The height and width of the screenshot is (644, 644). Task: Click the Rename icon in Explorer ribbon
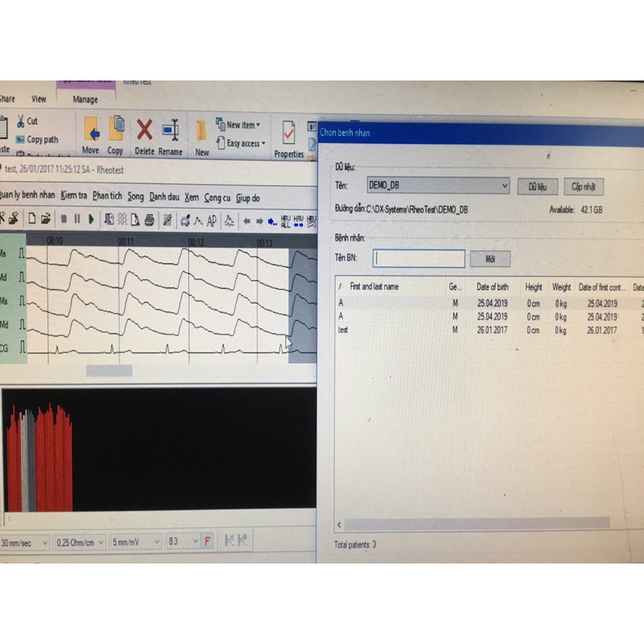tap(171, 130)
